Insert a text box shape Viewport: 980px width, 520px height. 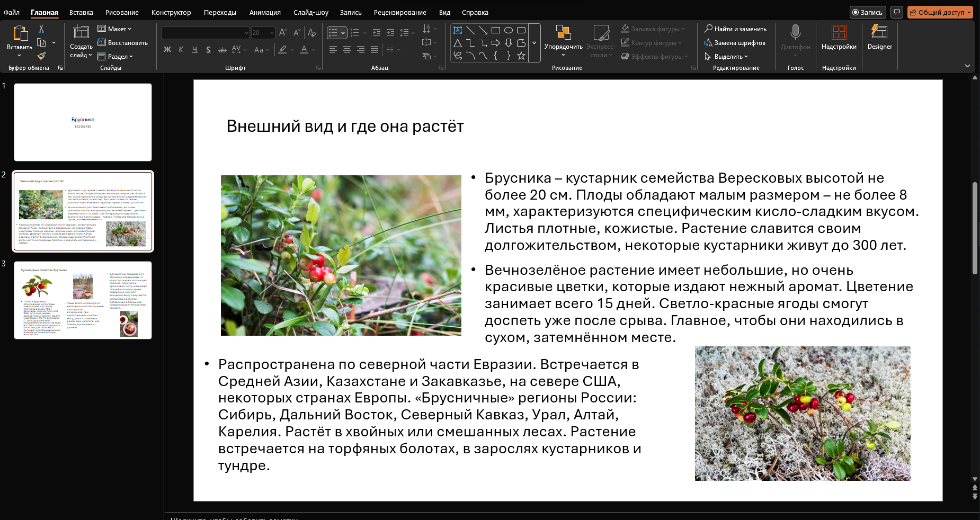(x=458, y=30)
